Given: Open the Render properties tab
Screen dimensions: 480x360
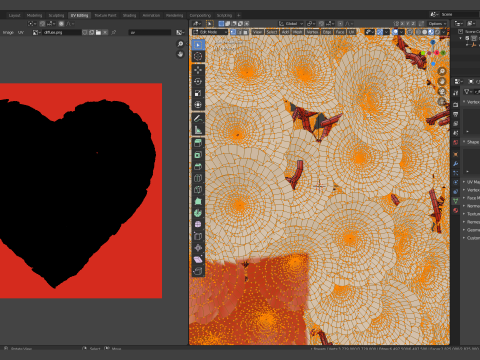Looking at the screenshot, I should (x=456, y=105).
